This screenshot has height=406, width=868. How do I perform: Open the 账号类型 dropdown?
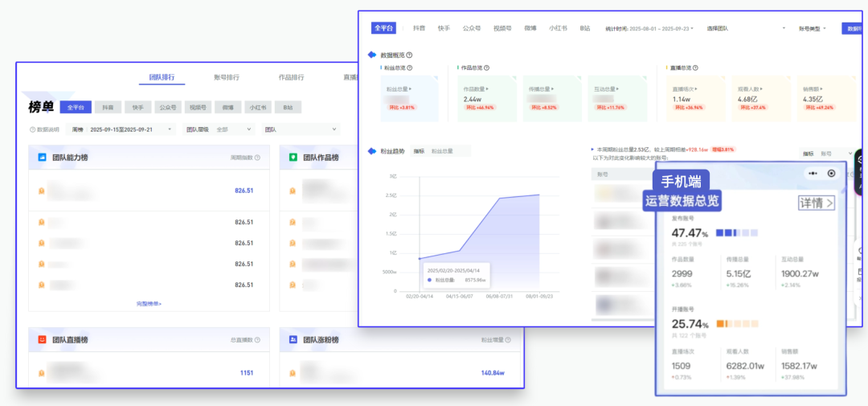pyautogui.click(x=812, y=28)
